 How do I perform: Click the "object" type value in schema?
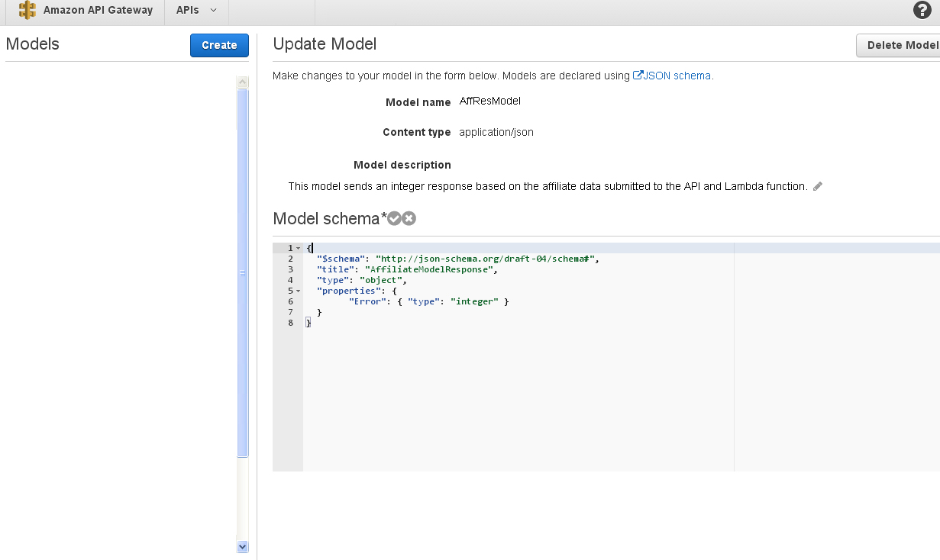[380, 280]
